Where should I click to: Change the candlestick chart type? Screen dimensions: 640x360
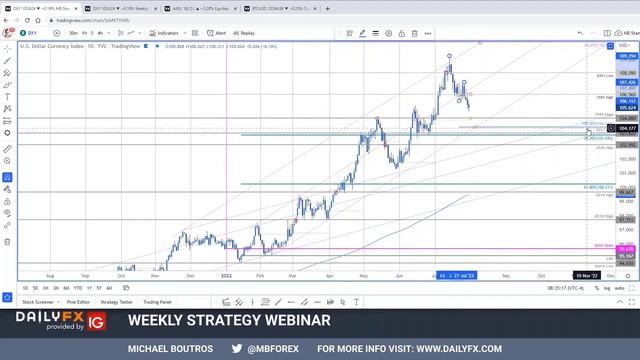[x=120, y=33]
